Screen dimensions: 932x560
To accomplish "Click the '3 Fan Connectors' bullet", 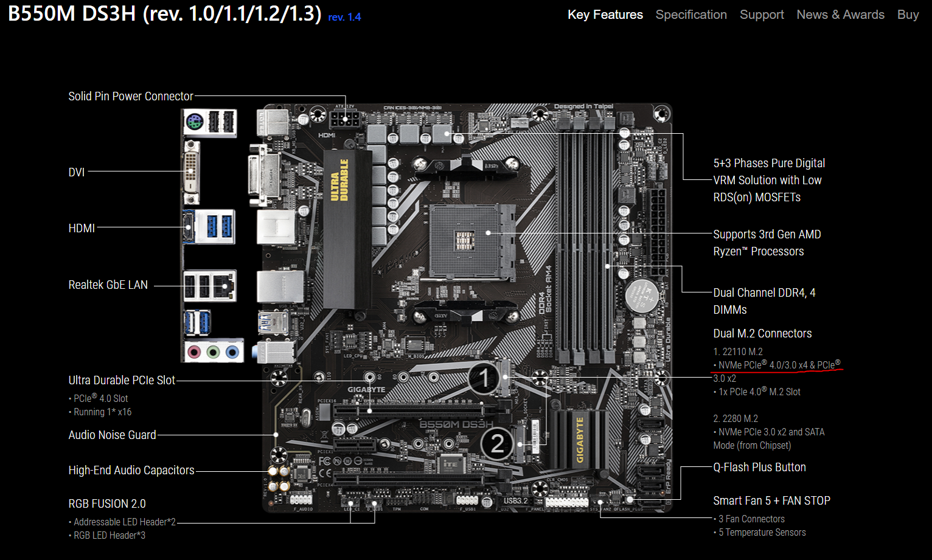I will coord(751,519).
